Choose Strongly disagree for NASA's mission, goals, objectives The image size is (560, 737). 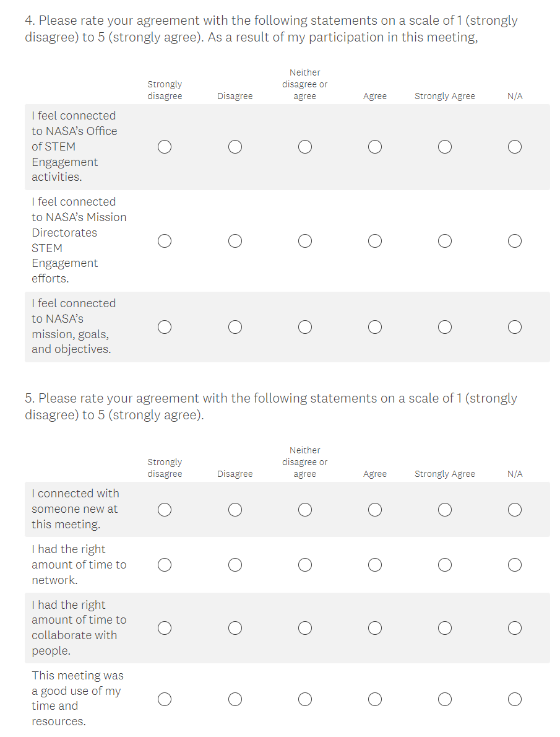tap(165, 327)
